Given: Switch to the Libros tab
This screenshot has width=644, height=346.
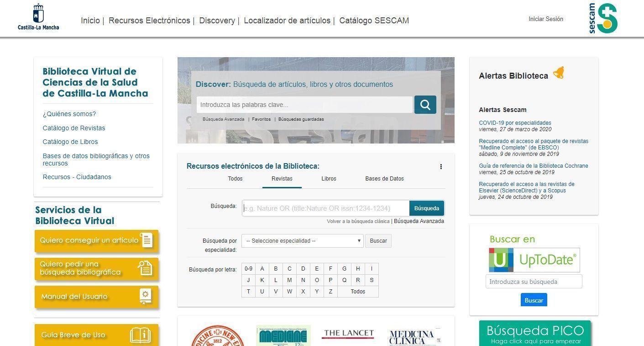Looking at the screenshot, I should (329, 179).
